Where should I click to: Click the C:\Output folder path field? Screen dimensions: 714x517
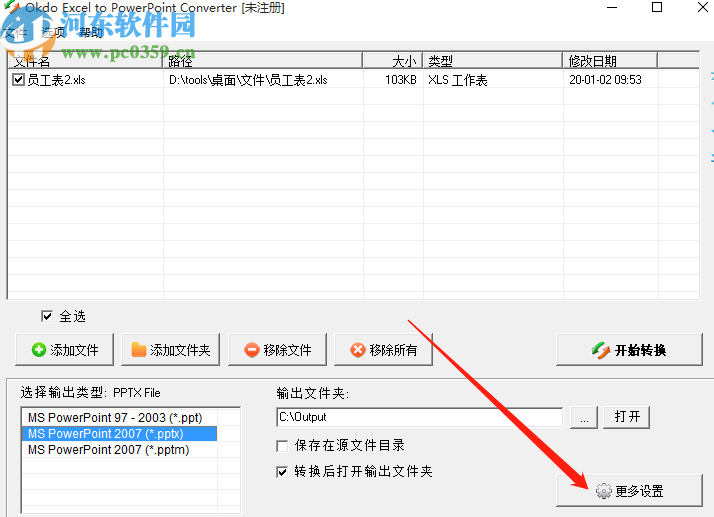coord(419,417)
